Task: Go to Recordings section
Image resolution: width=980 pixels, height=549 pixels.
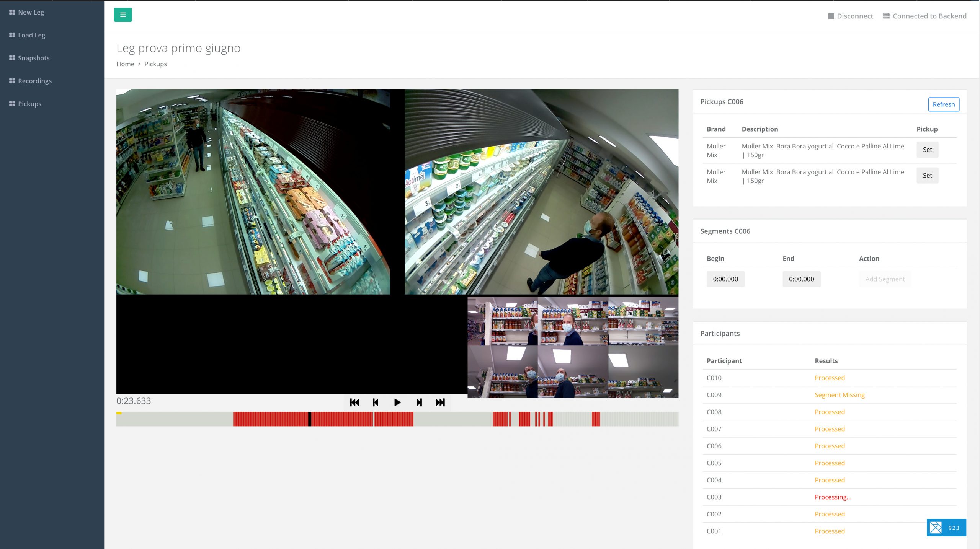Action: (x=30, y=81)
